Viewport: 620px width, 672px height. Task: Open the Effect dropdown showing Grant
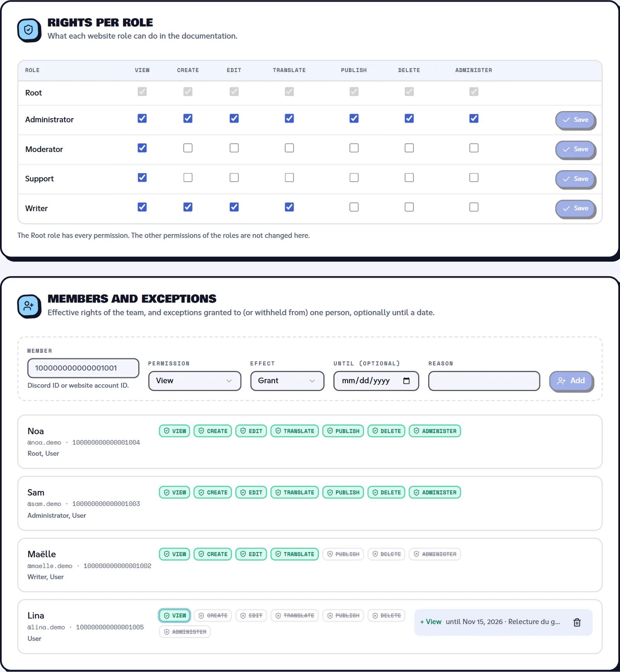[x=287, y=381]
